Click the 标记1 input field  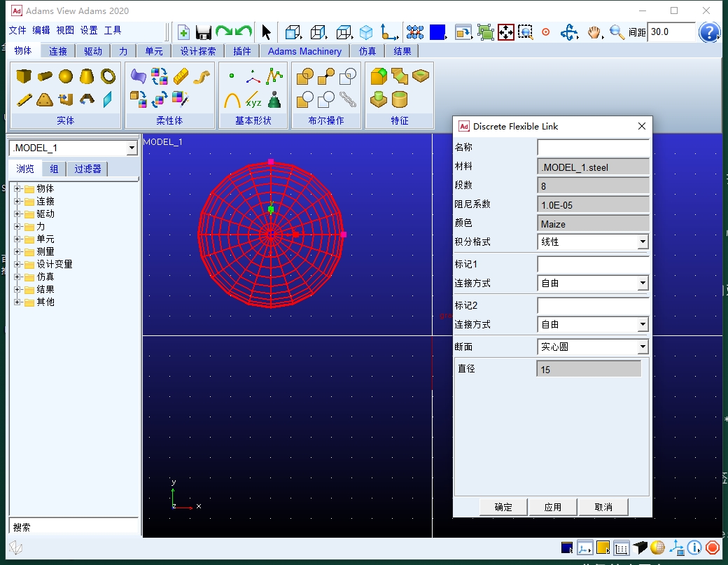point(593,264)
